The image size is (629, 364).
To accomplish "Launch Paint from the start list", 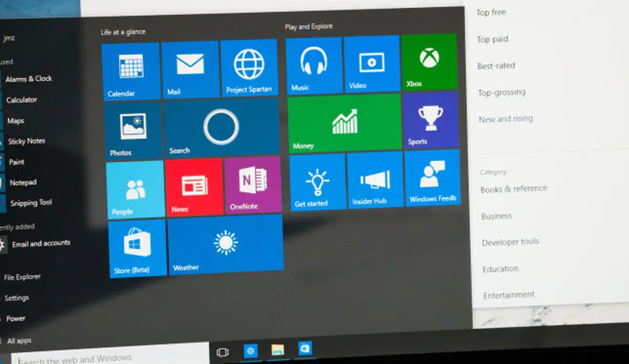I will tap(17, 162).
